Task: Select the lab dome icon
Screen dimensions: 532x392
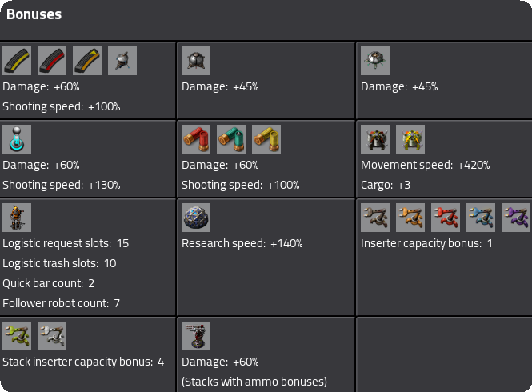Action: [196, 218]
